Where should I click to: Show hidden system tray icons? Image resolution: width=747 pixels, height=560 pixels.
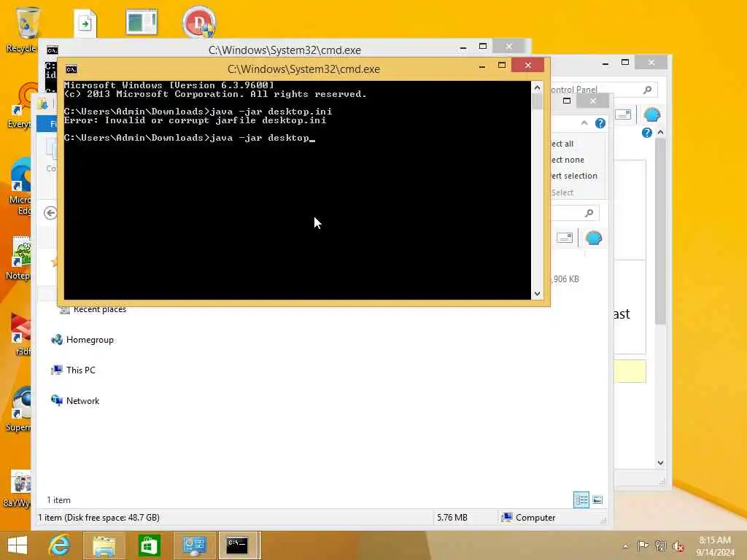pos(625,546)
